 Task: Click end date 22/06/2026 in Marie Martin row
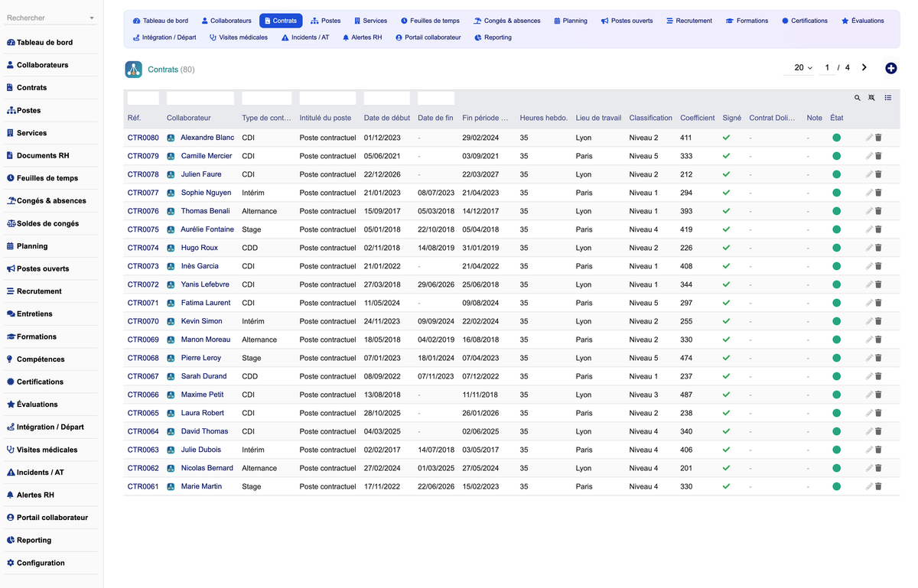click(x=436, y=486)
